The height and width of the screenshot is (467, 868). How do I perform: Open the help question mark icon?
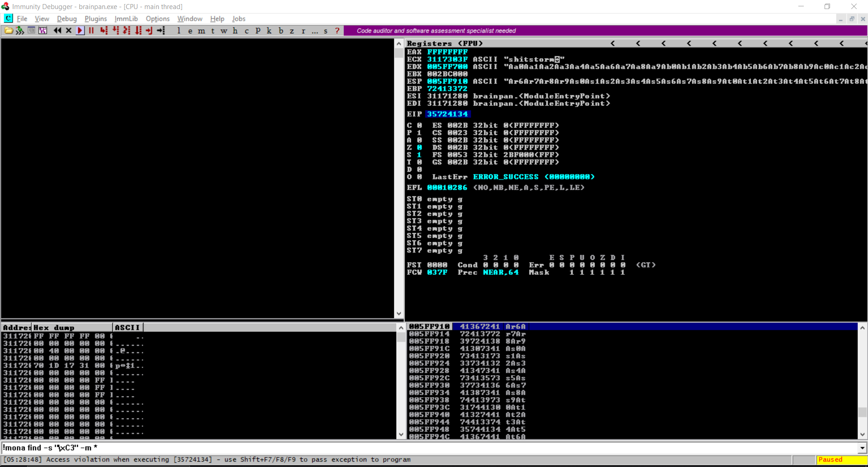click(337, 31)
